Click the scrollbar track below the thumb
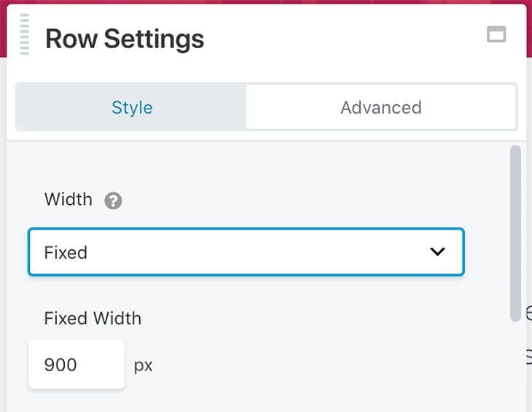This screenshot has height=412, width=532. tap(515, 365)
